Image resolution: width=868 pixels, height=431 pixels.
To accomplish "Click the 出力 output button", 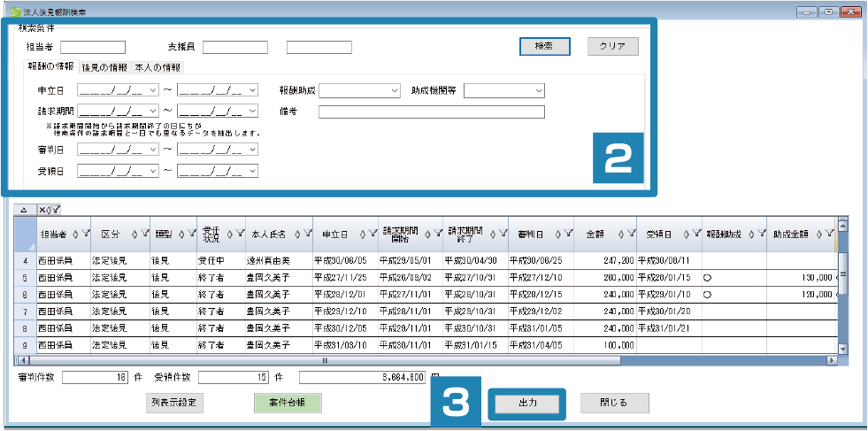I will tap(527, 403).
